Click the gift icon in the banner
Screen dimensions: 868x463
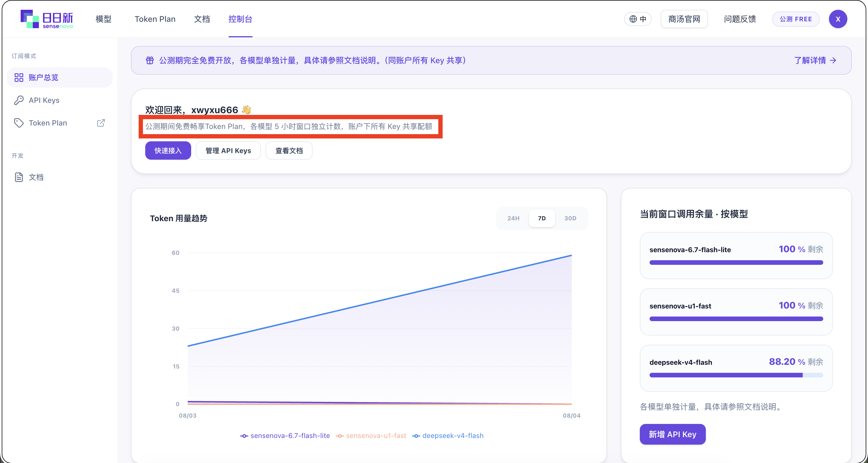coord(150,60)
